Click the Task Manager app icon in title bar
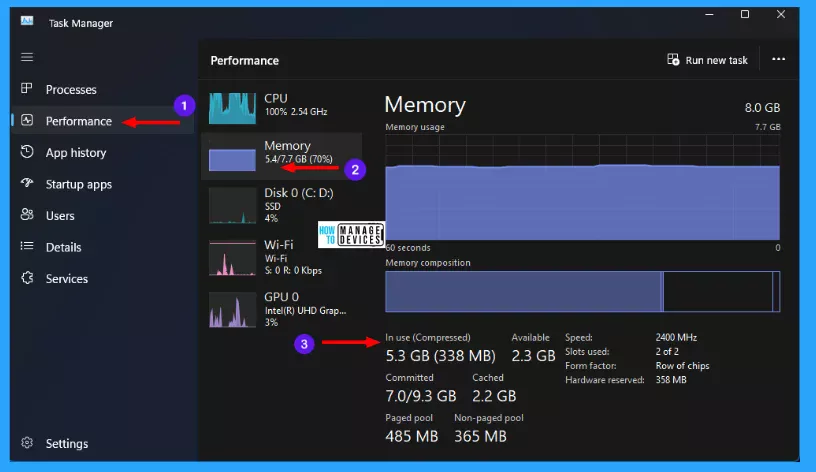This screenshot has width=816, height=472. 27,22
